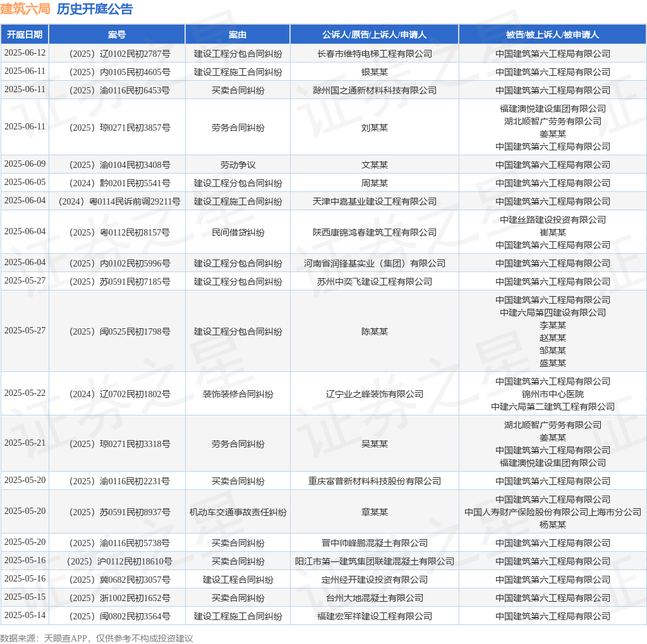647x644 pixels.
Task: Click the 历史开庭公告 heading
Action: 95,9
